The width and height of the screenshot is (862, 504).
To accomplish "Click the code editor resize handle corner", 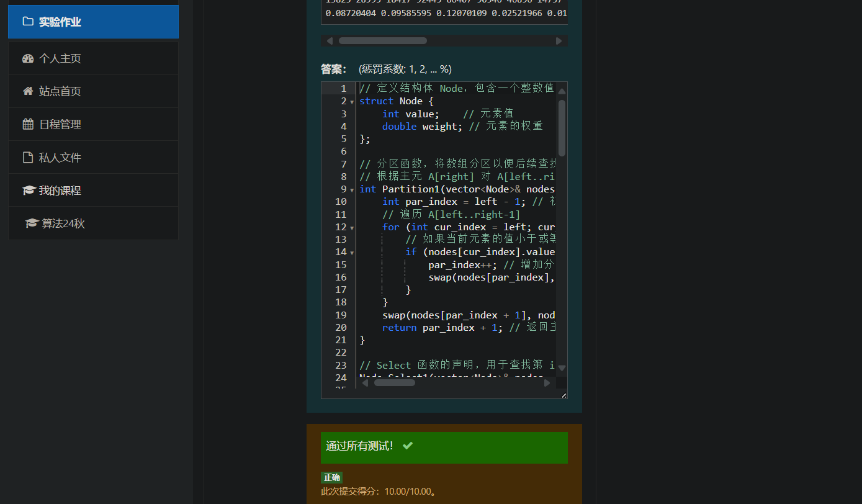I will tap(563, 395).
